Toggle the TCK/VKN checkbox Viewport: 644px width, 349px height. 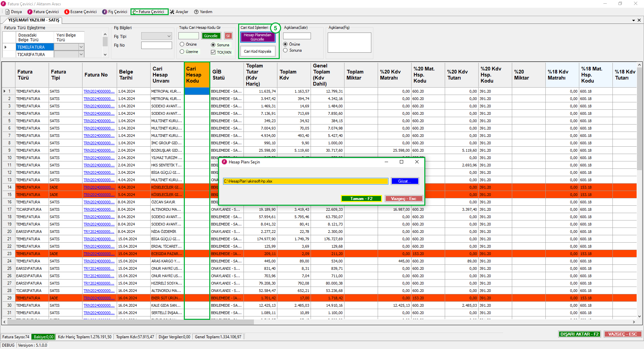point(213,52)
